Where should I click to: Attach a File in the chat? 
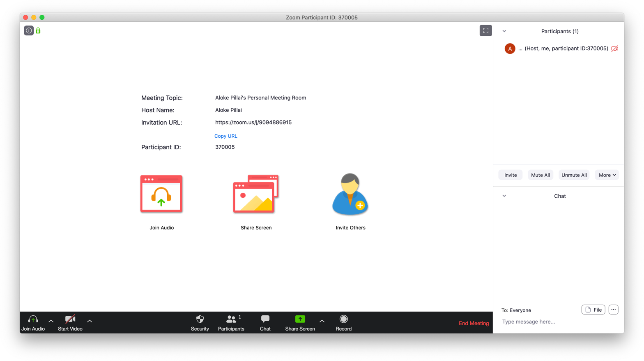593,310
